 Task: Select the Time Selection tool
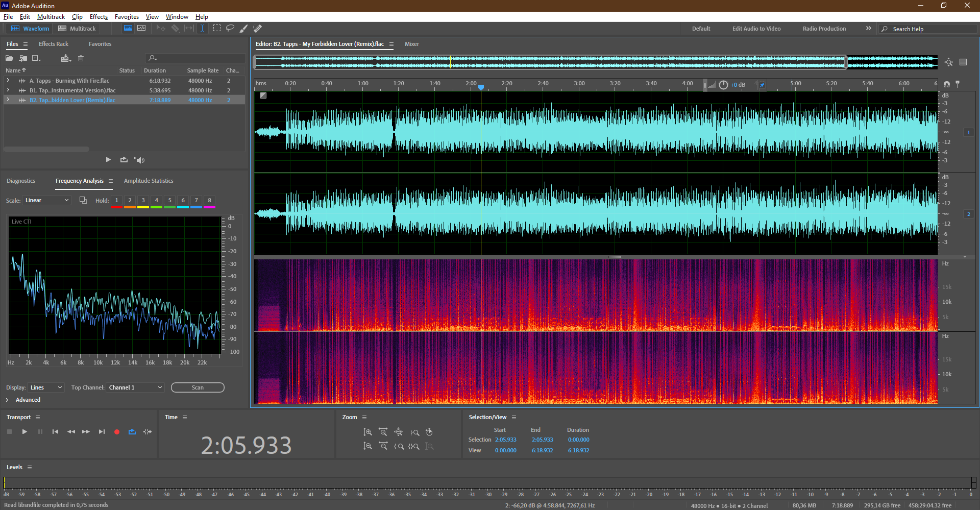(203, 29)
